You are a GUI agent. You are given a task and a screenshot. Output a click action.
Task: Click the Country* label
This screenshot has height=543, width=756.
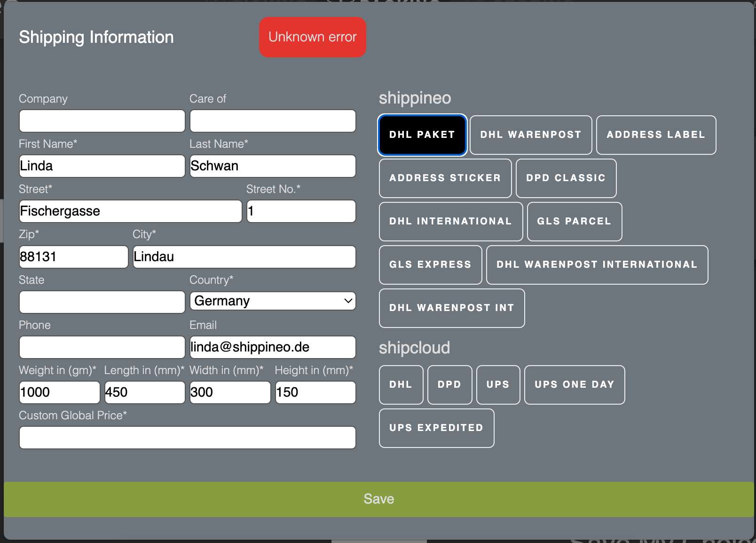click(x=212, y=280)
